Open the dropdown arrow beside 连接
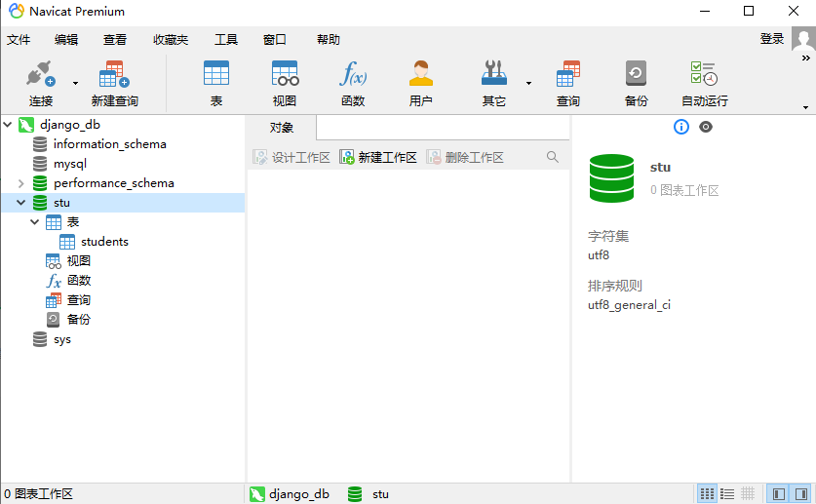This screenshot has width=816, height=504. pyautogui.click(x=75, y=83)
